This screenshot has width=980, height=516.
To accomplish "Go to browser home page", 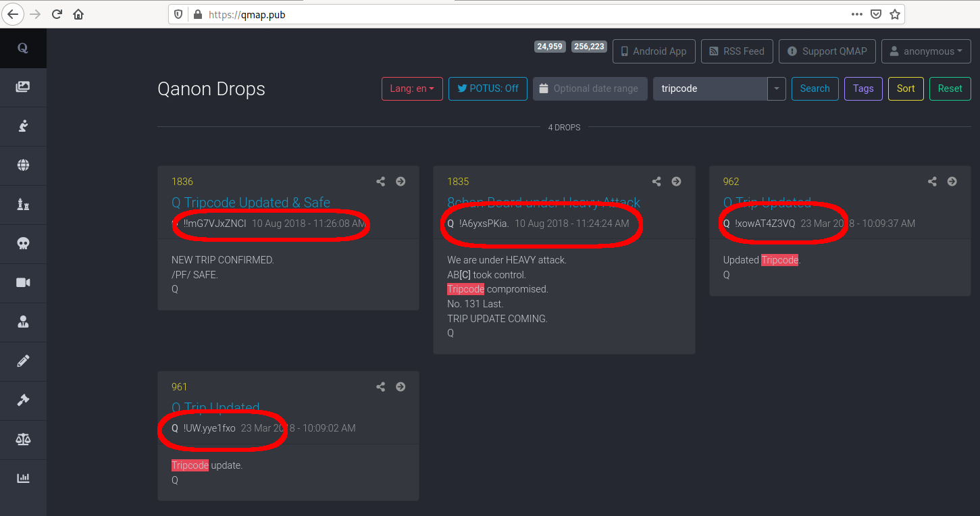I will pyautogui.click(x=78, y=14).
